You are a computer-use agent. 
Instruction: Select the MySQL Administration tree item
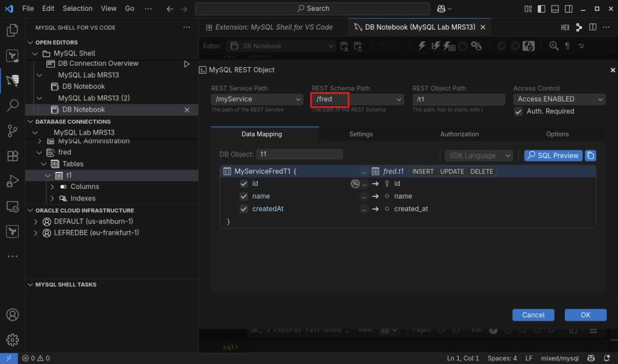pyautogui.click(x=94, y=141)
